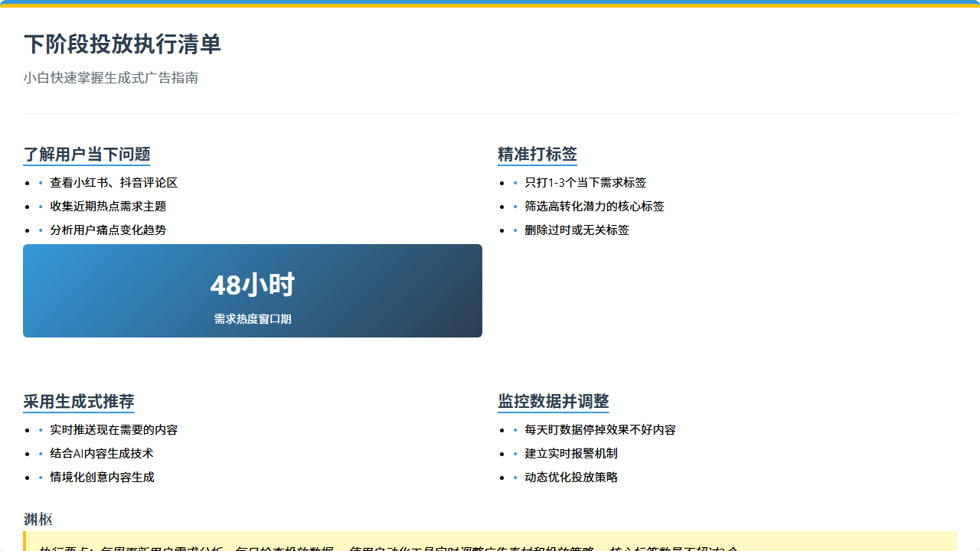The height and width of the screenshot is (551, 980).
Task: Click the bullet 分析用户痛点变化趋势
Action: click(x=108, y=230)
